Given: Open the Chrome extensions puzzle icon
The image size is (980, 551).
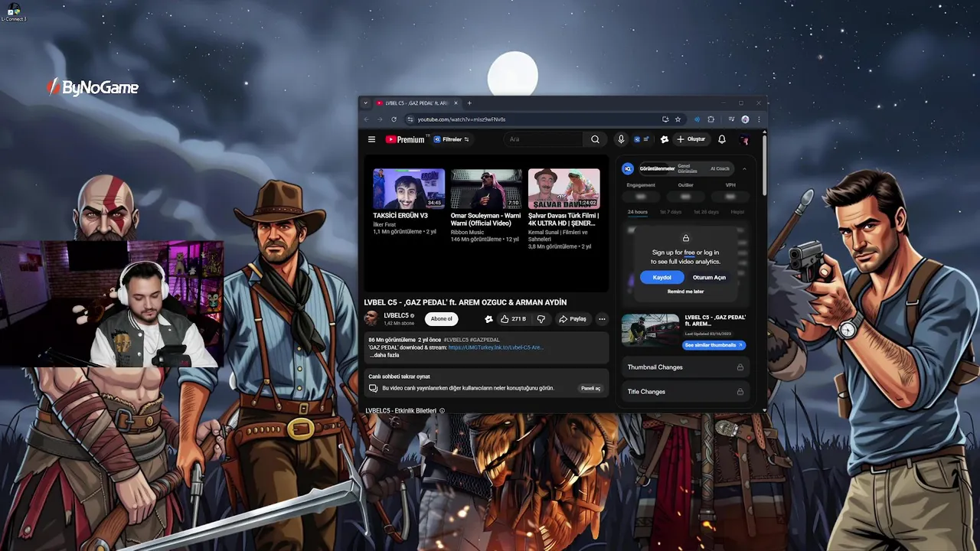Looking at the screenshot, I should tap(710, 119).
